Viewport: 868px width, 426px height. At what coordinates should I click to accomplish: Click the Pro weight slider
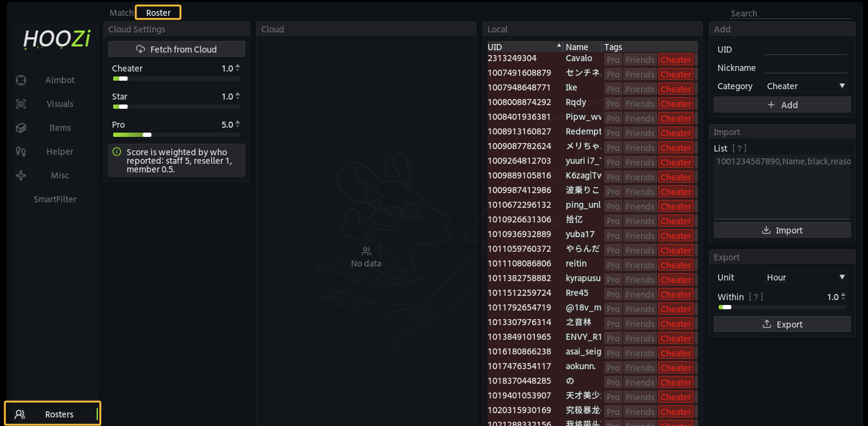click(177, 135)
